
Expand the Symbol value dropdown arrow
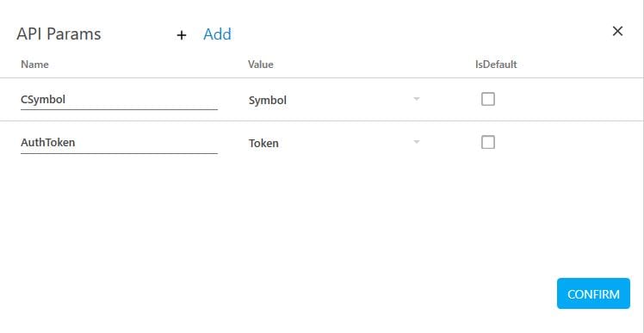pos(417,99)
